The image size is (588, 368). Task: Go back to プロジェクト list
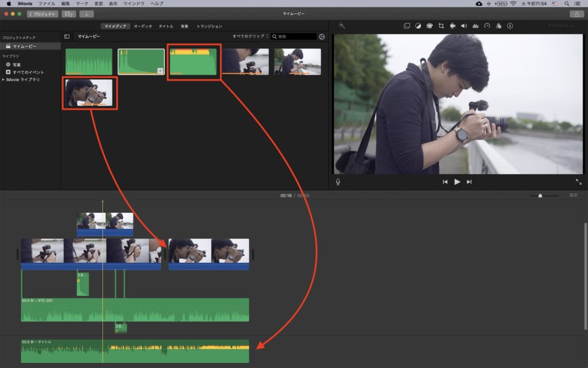[42, 13]
